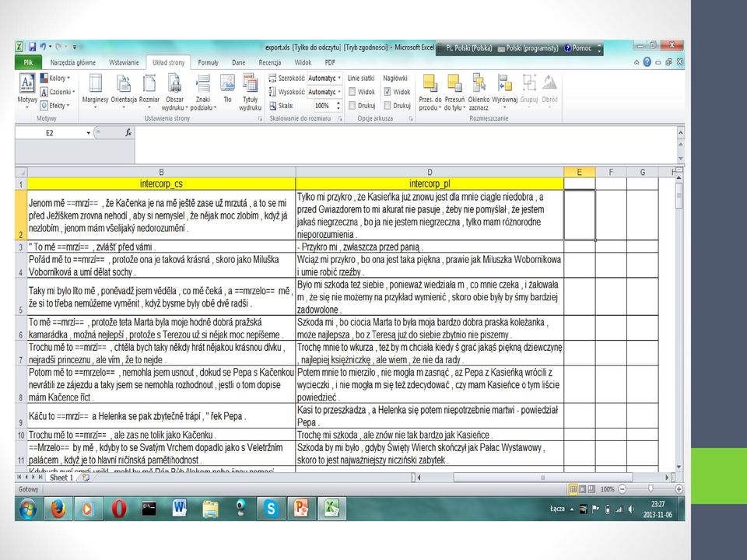
Task: Click the Name Box showing E2
Action: [x=50, y=133]
